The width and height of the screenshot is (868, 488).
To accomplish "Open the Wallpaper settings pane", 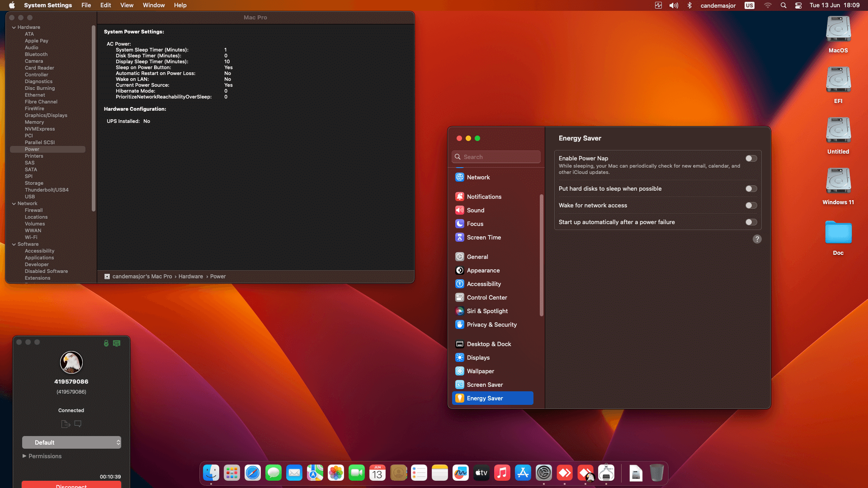I will pos(480,371).
